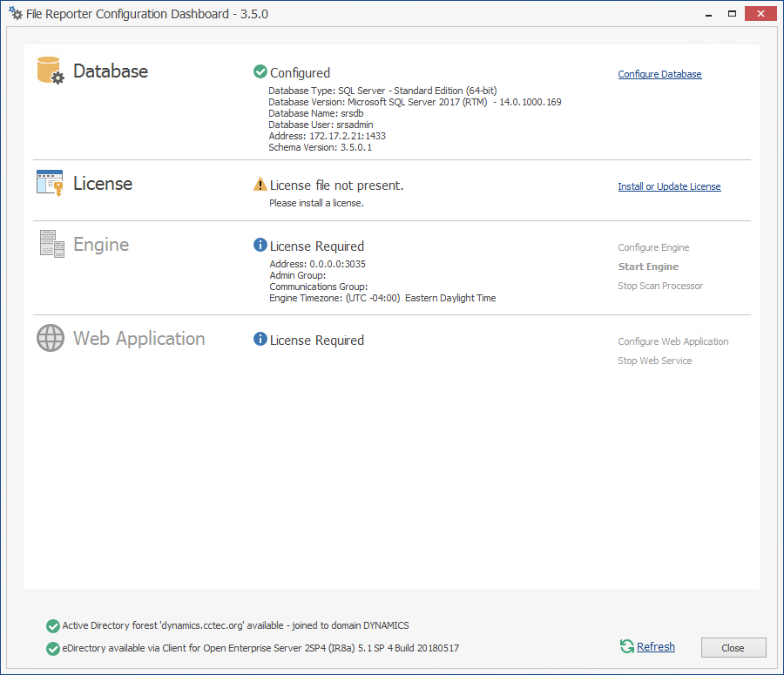The width and height of the screenshot is (784, 675).
Task: Open Install or Update License link
Action: click(669, 186)
